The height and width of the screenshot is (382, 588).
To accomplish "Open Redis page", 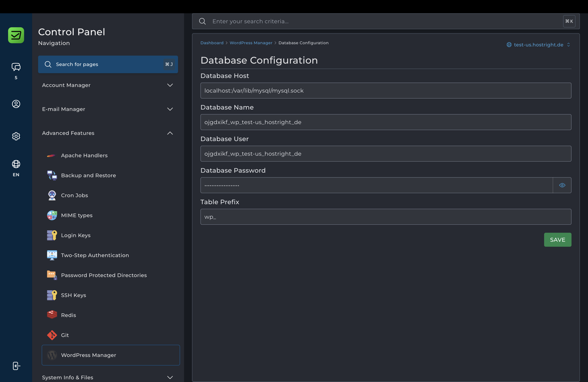I will pyautogui.click(x=68, y=315).
